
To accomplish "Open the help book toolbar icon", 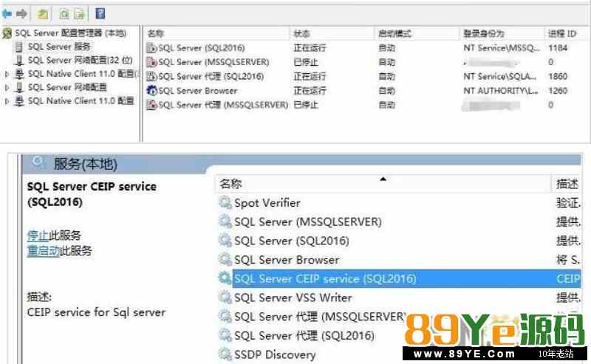I will 100,14.
